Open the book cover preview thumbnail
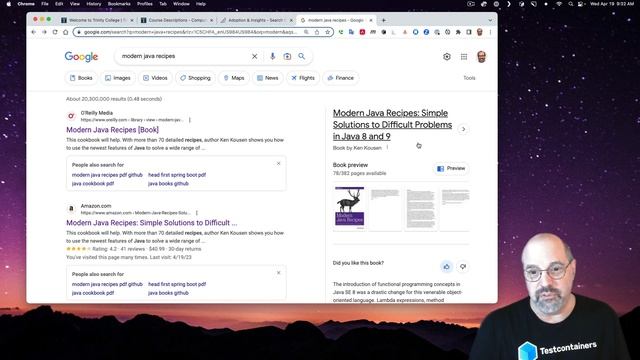This screenshot has width=640, height=360. tap(349, 208)
